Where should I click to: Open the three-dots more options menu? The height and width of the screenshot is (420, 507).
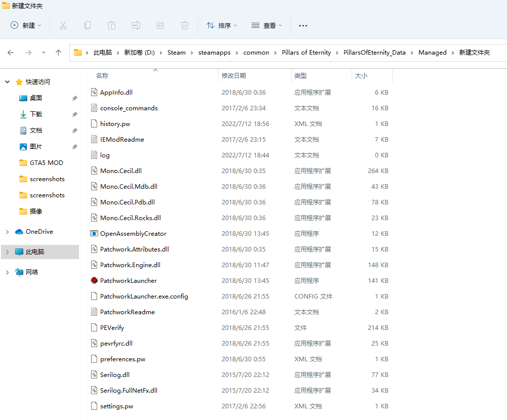[303, 25]
